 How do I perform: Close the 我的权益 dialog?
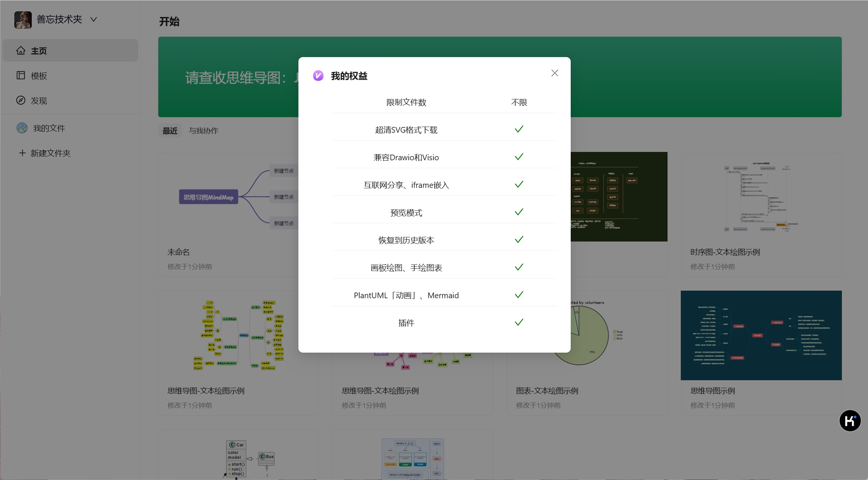tap(554, 73)
